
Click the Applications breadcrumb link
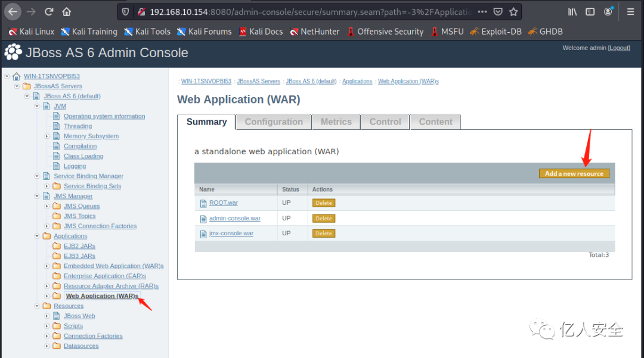click(357, 81)
